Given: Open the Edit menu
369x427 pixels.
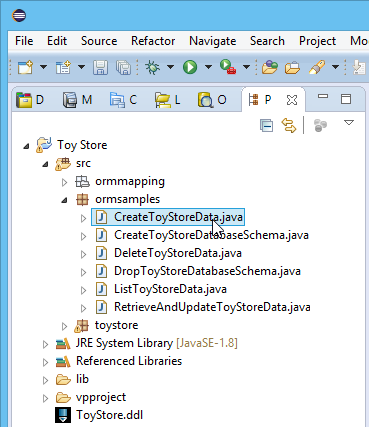Looking at the screenshot, I should (x=57, y=41).
